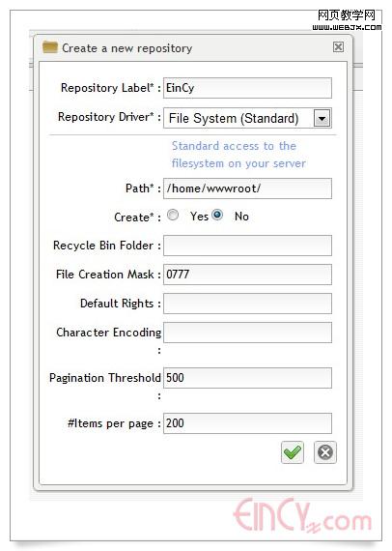Select the Yes radio for Create
The width and height of the screenshot is (392, 551).
tap(173, 215)
